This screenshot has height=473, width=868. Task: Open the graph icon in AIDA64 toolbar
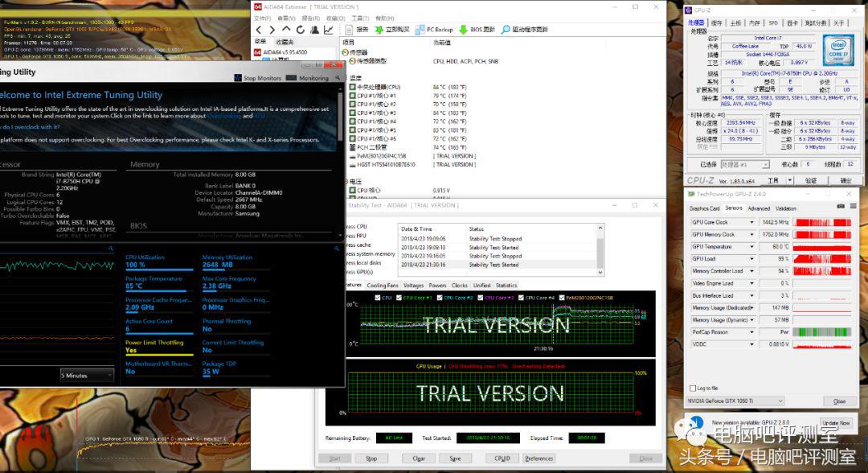(x=328, y=29)
